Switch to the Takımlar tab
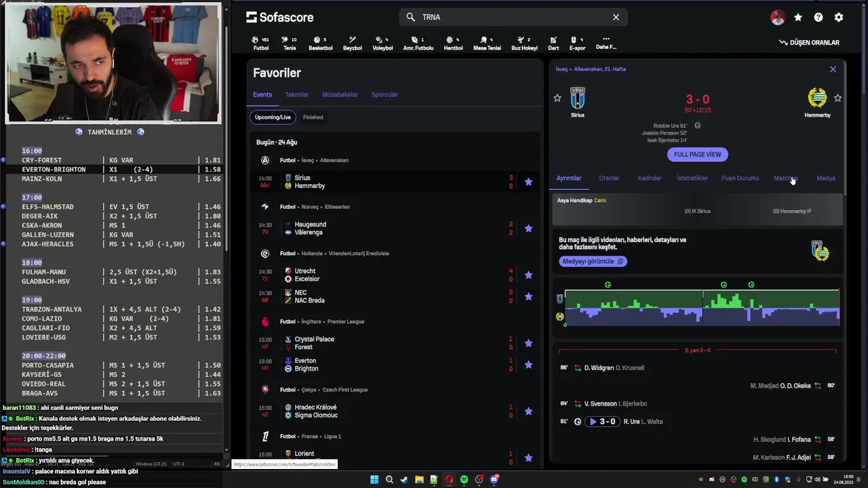 296,95
